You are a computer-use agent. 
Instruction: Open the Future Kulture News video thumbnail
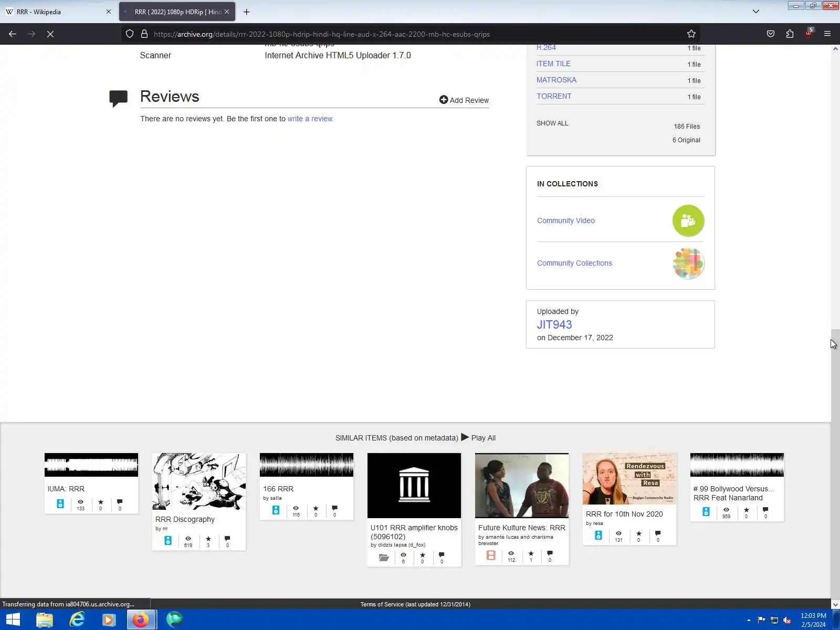click(522, 486)
